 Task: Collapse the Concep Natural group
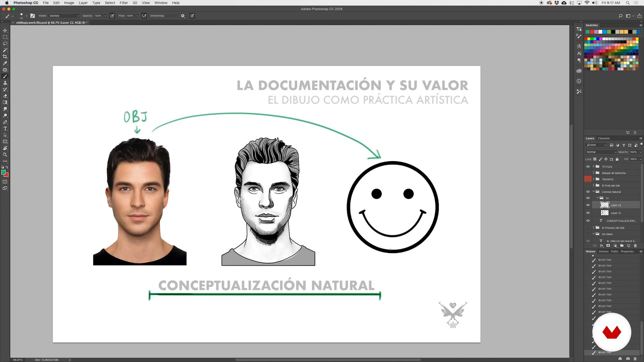(593, 192)
